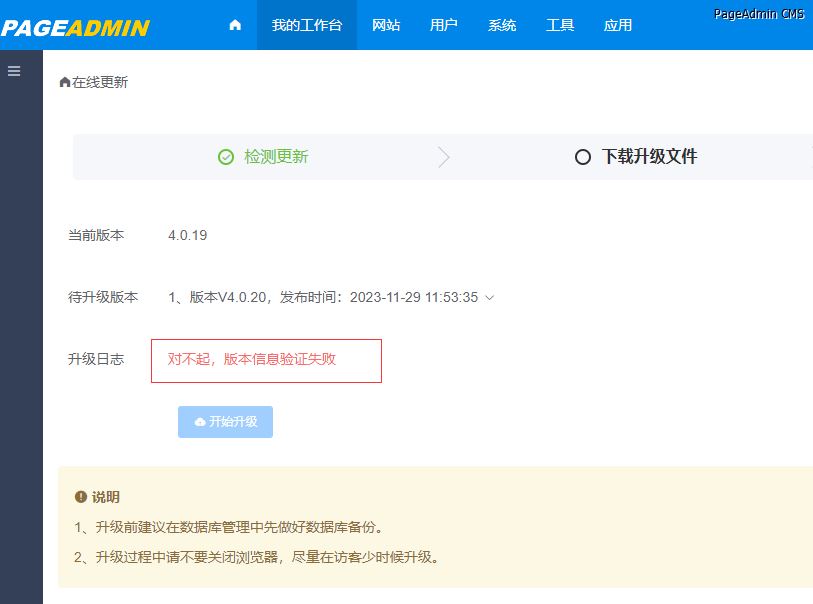This screenshot has height=604, width=813.
Task: Click the PageAdmin logo
Action: click(75, 28)
